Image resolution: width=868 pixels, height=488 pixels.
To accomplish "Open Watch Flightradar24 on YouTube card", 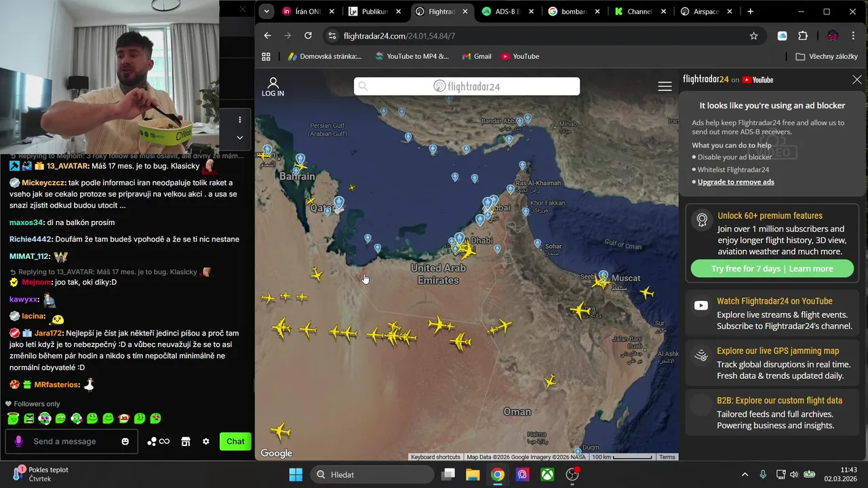I will 772,313.
